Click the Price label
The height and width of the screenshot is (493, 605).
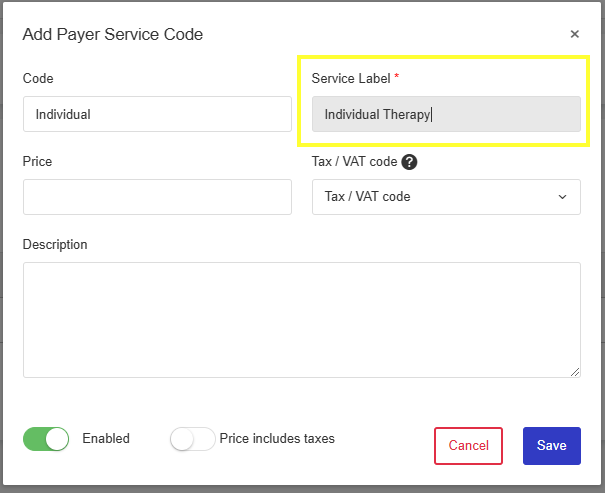click(37, 161)
